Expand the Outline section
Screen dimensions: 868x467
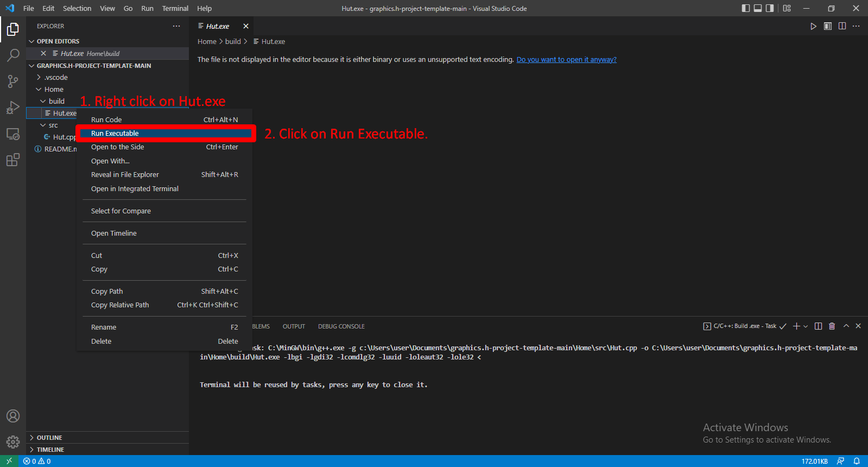107,438
